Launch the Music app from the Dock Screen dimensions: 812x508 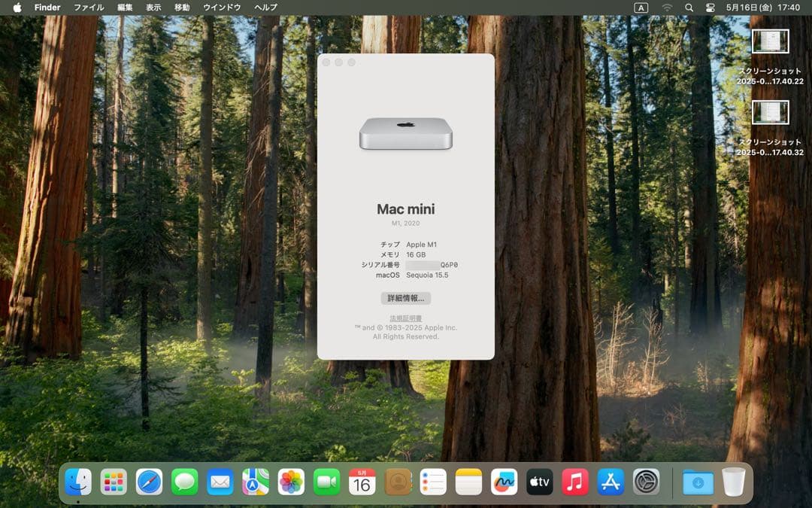click(x=574, y=482)
